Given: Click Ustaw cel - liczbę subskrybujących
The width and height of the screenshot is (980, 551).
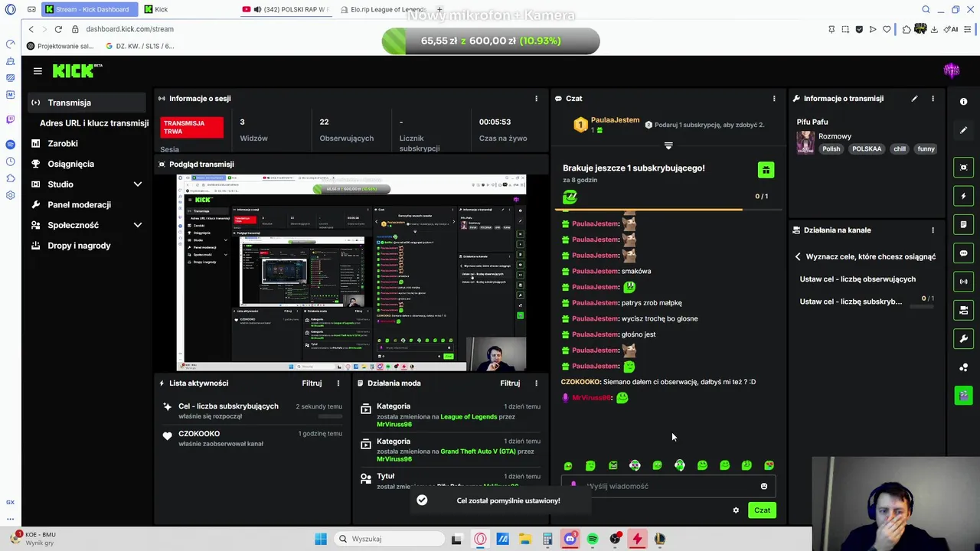Looking at the screenshot, I should [x=851, y=302].
